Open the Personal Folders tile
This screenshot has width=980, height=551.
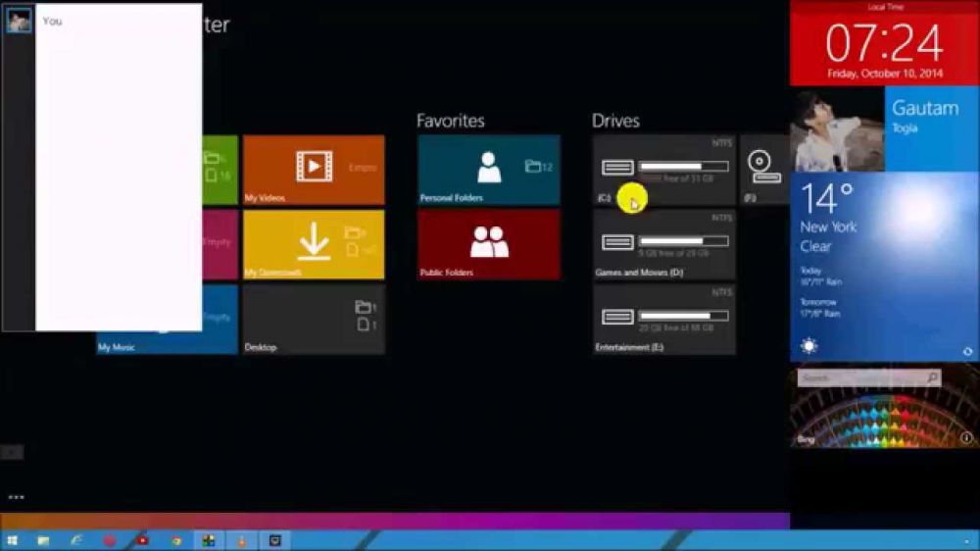[x=488, y=170]
